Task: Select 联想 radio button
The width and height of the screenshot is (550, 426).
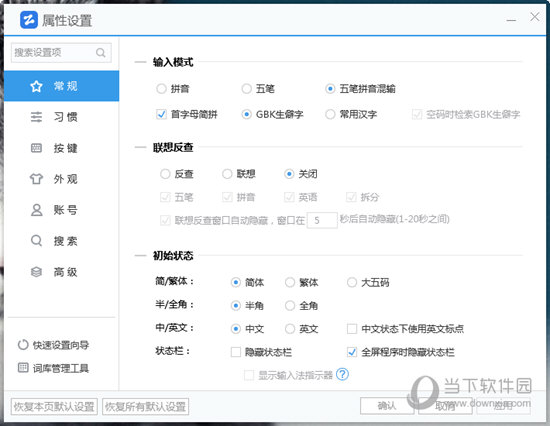Action: (227, 174)
